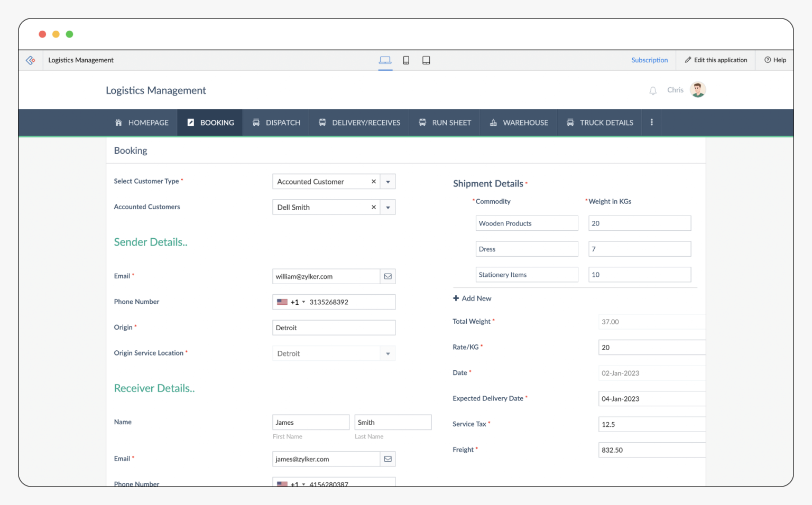The height and width of the screenshot is (505, 812).
Task: Click the Edit this application button
Action: pyautogui.click(x=716, y=60)
